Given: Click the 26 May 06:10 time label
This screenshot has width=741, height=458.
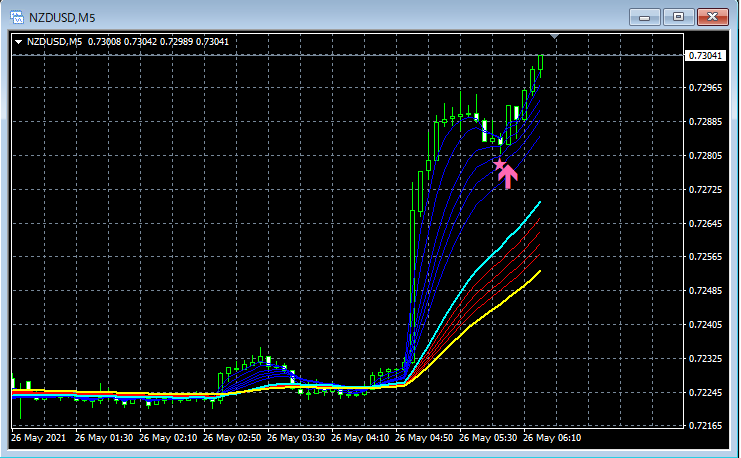Looking at the screenshot, I should [552, 438].
